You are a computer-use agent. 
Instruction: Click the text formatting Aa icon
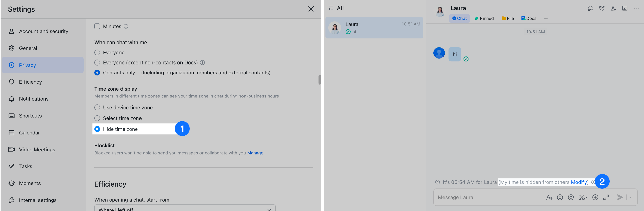pos(549,197)
